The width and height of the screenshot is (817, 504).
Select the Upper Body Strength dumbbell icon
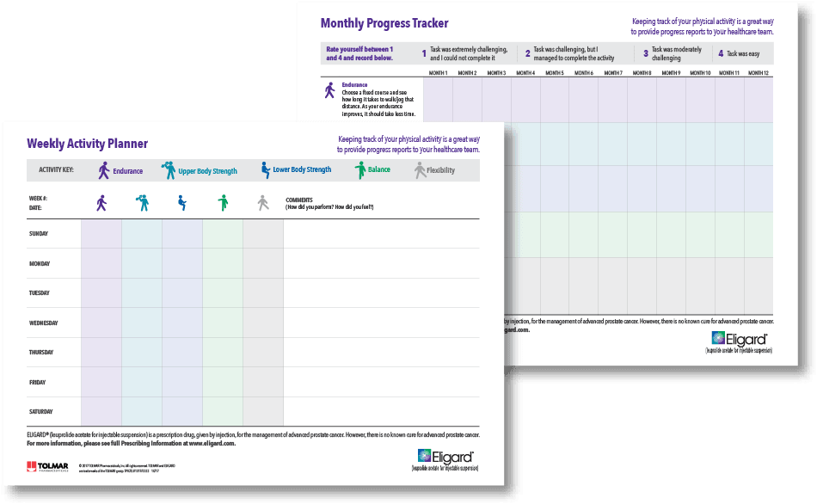pos(167,169)
